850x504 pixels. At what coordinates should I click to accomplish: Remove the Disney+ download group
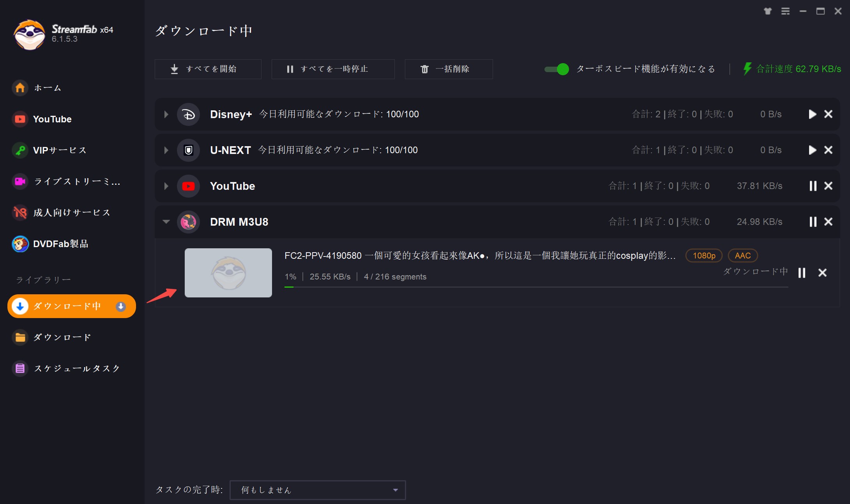(x=829, y=114)
